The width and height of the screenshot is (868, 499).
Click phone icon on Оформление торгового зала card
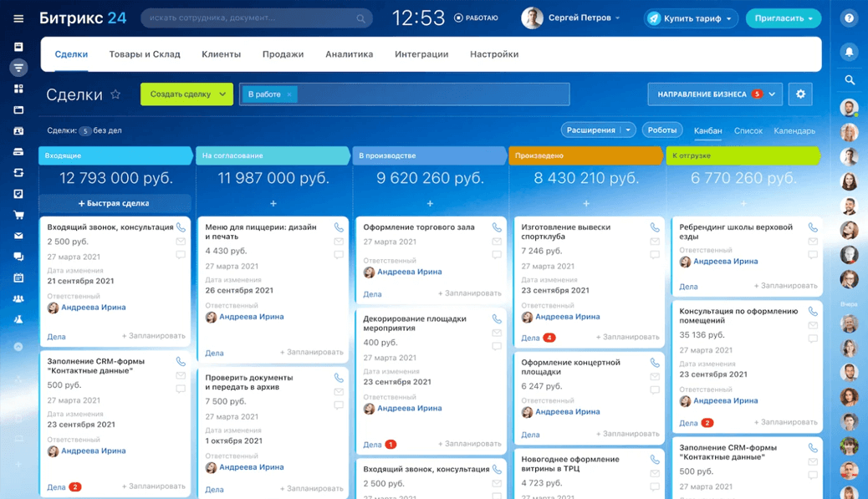497,227
